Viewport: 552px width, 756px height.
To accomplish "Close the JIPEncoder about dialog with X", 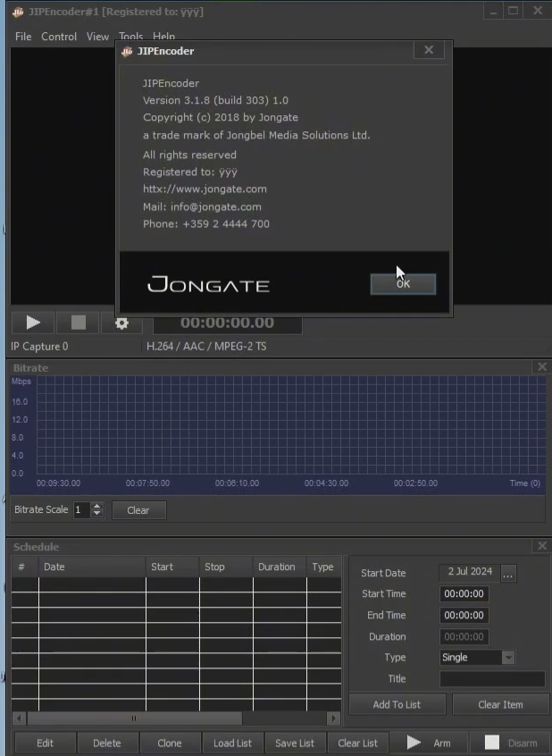I will pyautogui.click(x=429, y=51).
